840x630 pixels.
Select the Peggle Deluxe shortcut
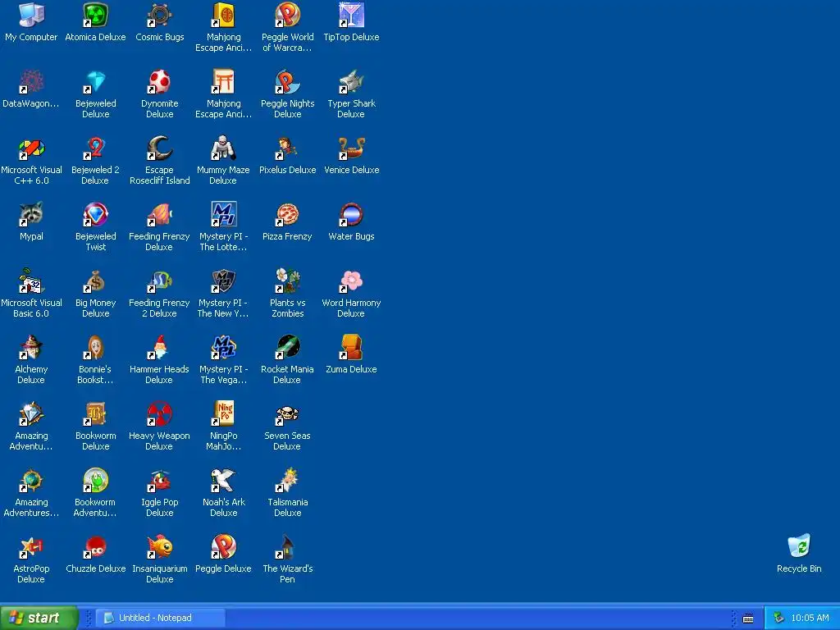coord(223,546)
